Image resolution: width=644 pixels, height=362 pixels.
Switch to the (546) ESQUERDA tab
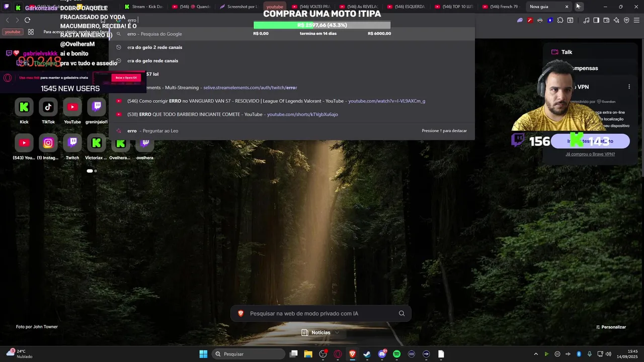pos(407,7)
